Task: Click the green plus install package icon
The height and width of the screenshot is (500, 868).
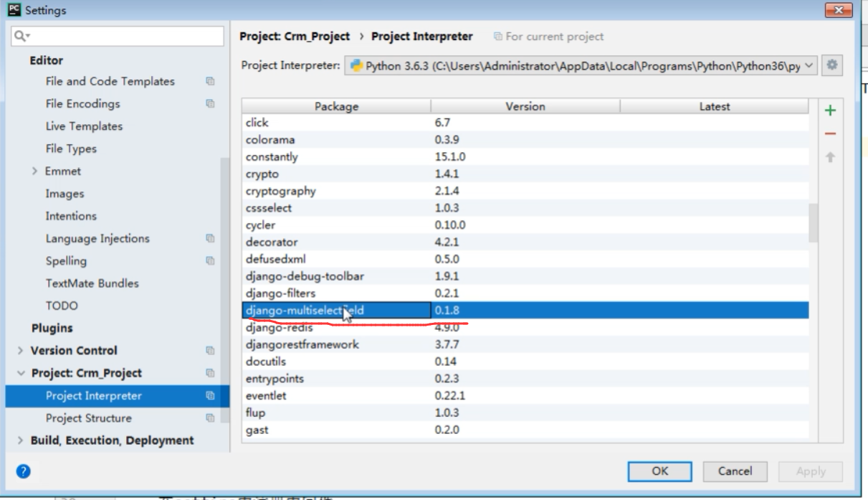Action: tap(830, 110)
